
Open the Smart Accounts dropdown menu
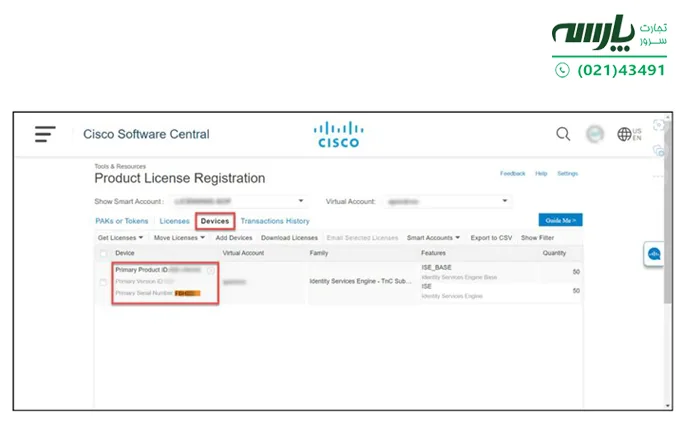[x=433, y=238]
